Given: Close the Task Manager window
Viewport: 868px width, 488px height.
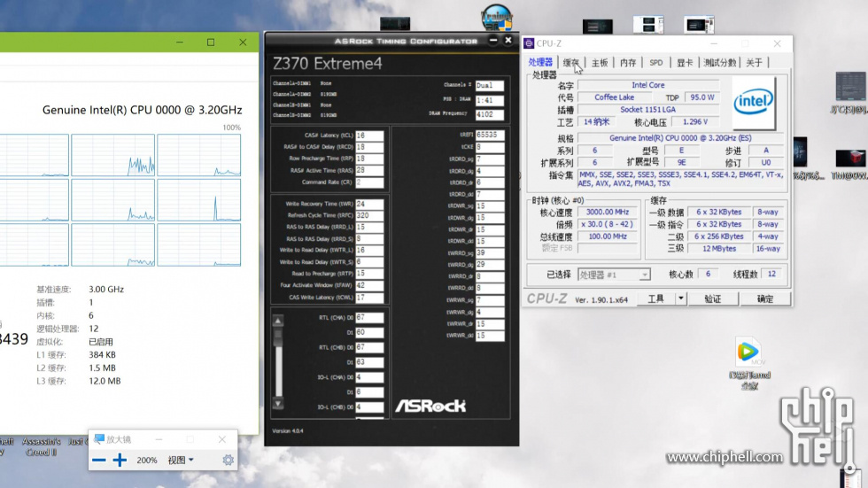Looking at the screenshot, I should tap(243, 42).
